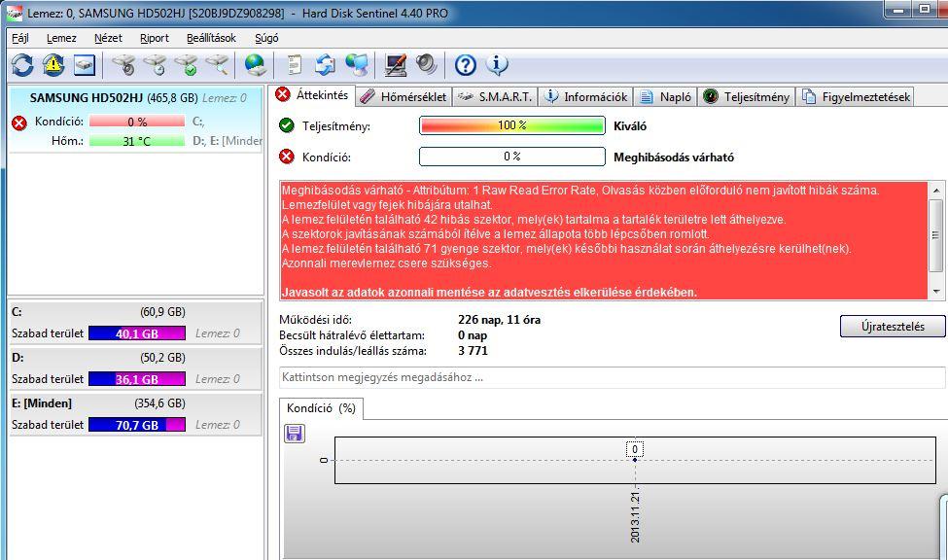Click the disk with magnifying glass icon
Viewport: 948px width, 560px height.
(x=217, y=65)
